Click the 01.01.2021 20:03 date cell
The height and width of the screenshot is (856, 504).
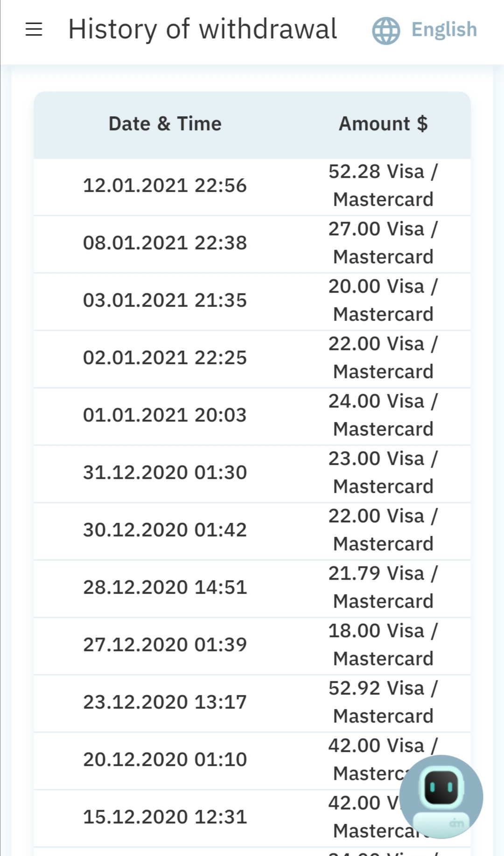[165, 415]
